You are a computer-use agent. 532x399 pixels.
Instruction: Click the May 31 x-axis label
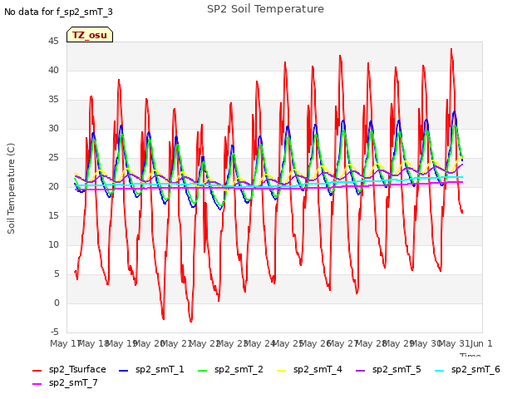click(x=454, y=343)
